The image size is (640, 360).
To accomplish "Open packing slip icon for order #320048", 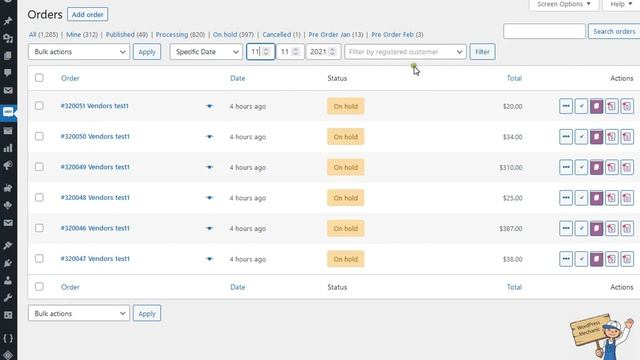I will [x=627, y=198].
